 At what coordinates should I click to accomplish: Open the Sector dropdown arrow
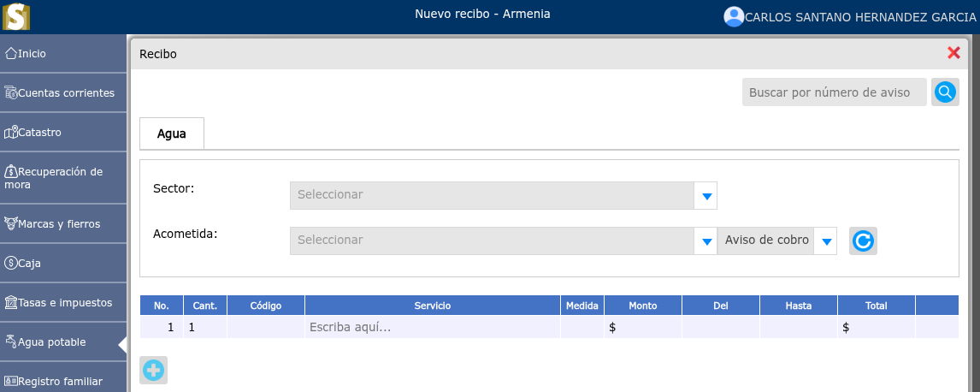[706, 196]
